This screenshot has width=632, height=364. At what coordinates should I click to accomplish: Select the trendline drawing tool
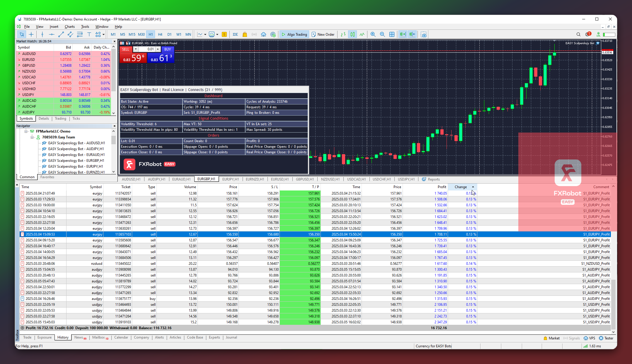pyautogui.click(x=61, y=35)
